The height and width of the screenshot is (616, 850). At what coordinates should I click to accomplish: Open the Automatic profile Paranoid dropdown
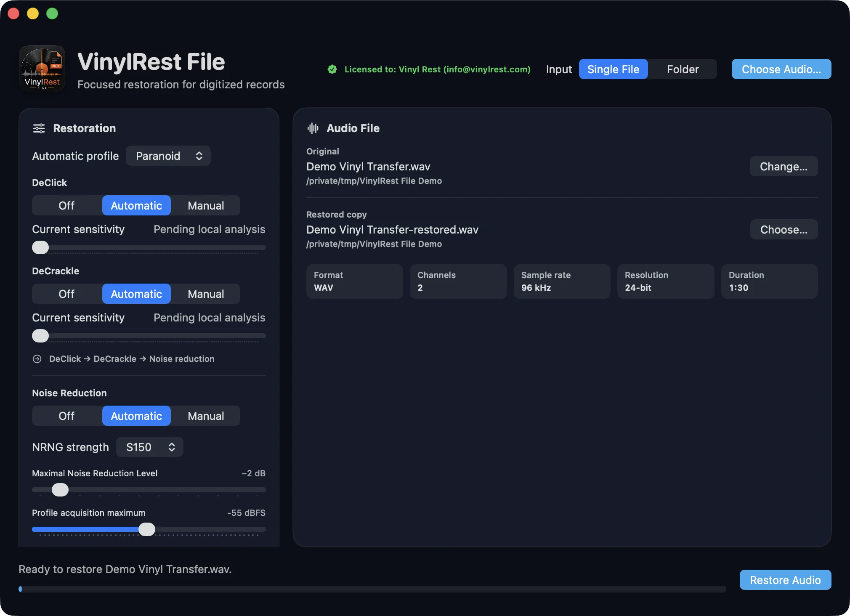[168, 156]
